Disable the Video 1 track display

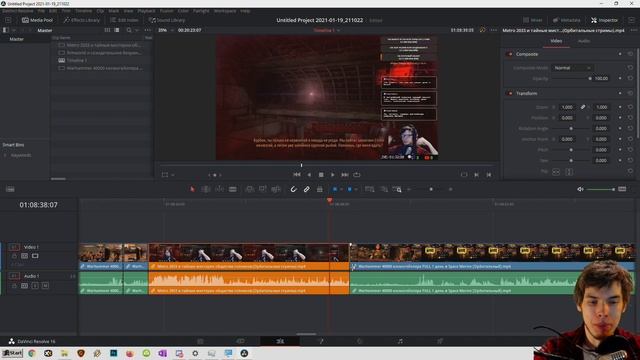(x=35, y=256)
